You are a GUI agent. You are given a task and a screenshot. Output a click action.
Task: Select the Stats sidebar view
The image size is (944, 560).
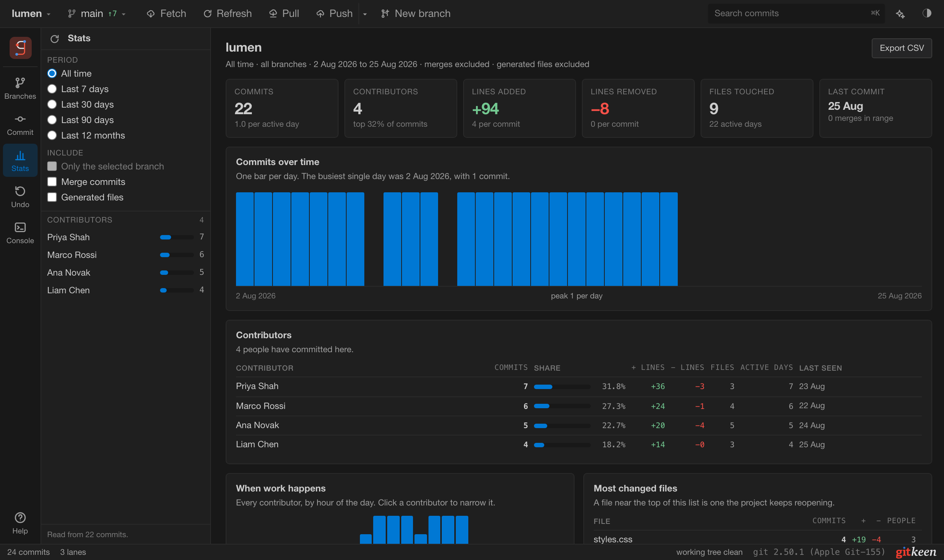tap(20, 161)
